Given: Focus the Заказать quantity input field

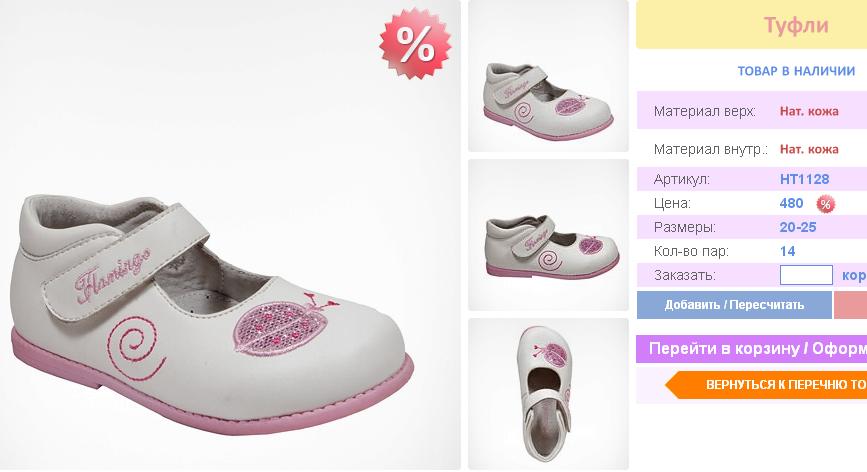Looking at the screenshot, I should click(x=806, y=275).
